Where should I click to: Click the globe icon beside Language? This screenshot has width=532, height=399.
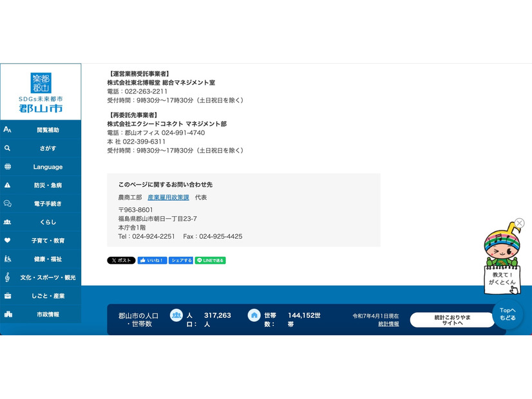click(x=8, y=167)
